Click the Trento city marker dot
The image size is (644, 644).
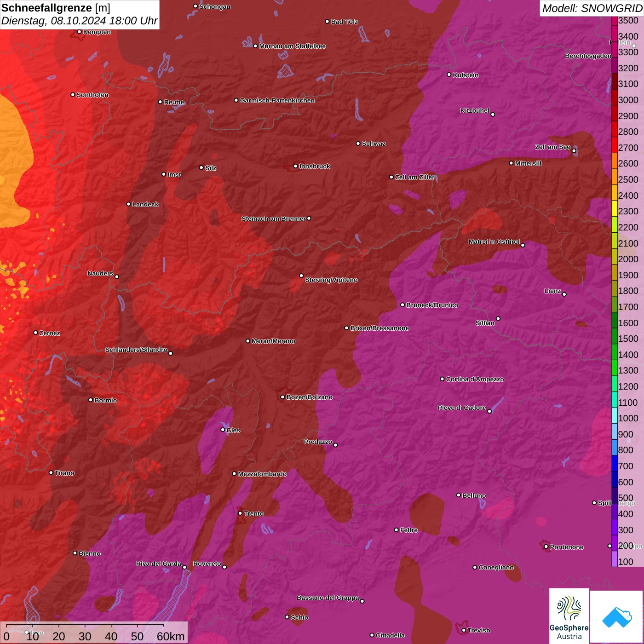coord(240,513)
